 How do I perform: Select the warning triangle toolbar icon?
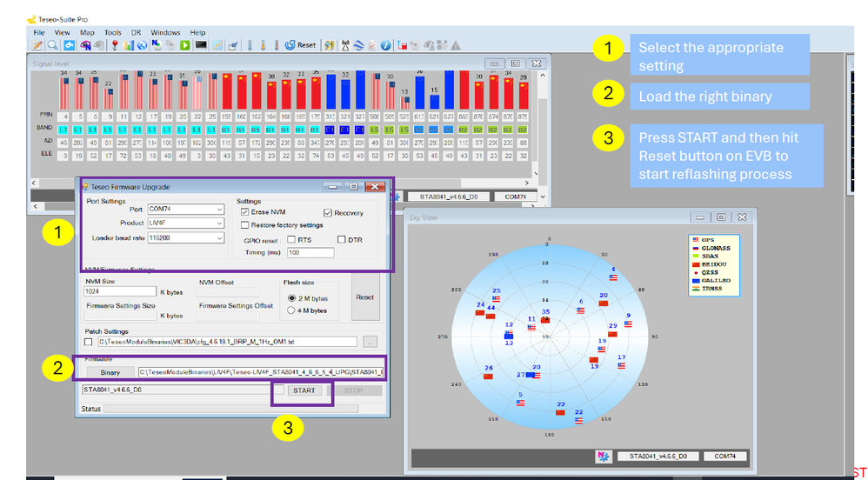click(456, 45)
